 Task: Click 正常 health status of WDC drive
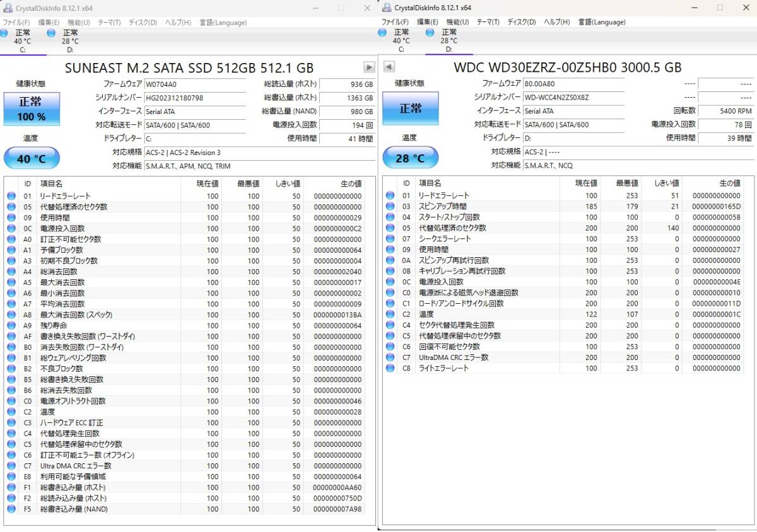click(410, 108)
